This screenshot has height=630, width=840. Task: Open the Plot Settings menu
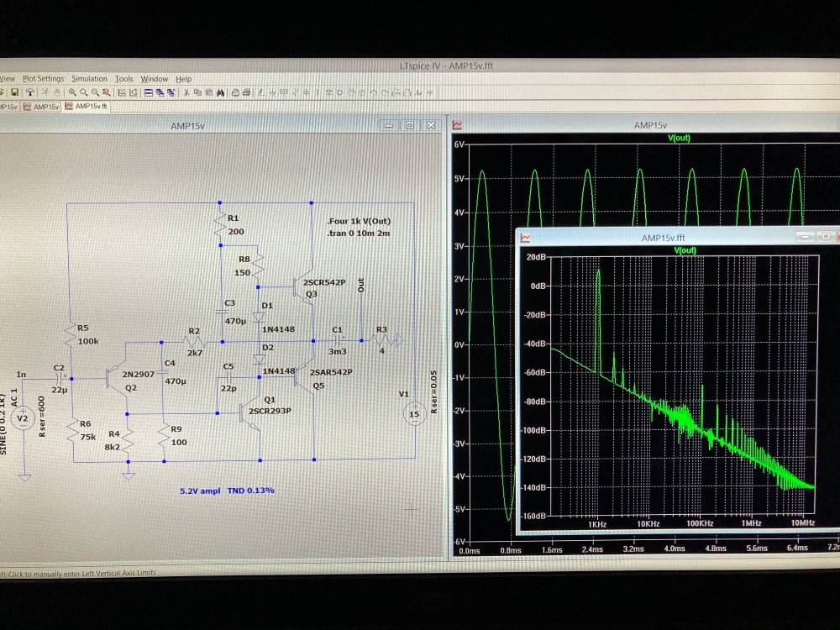43,79
